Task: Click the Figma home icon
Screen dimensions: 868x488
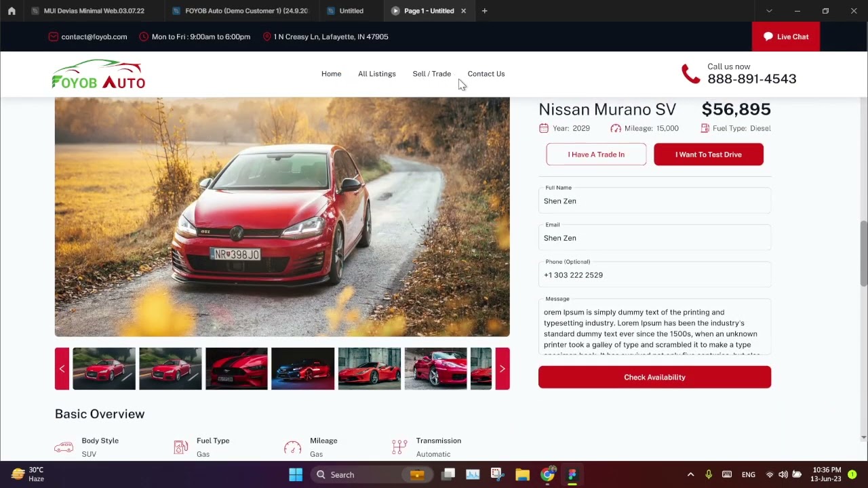Action: (x=12, y=11)
